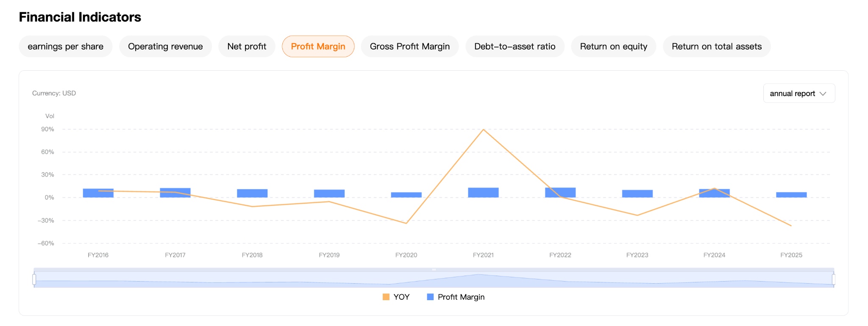Click the FY2021 profit margin bar
The height and width of the screenshot is (326, 868).
pos(483,193)
